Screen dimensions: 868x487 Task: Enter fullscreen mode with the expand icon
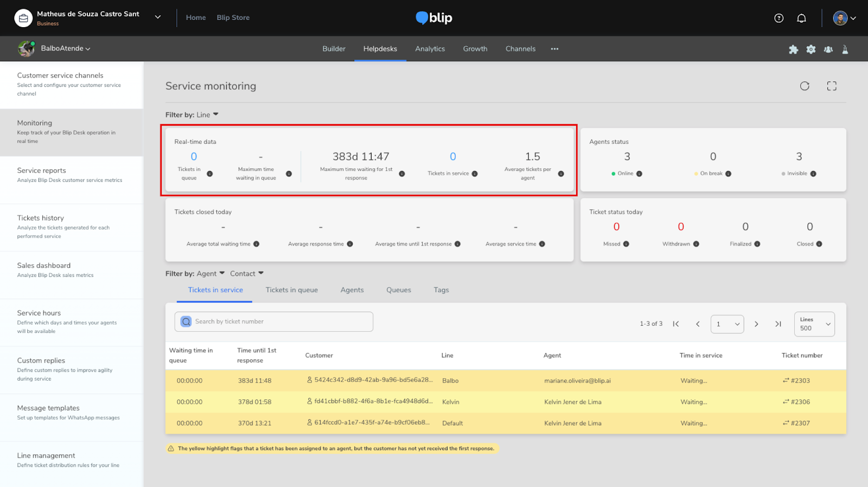832,86
